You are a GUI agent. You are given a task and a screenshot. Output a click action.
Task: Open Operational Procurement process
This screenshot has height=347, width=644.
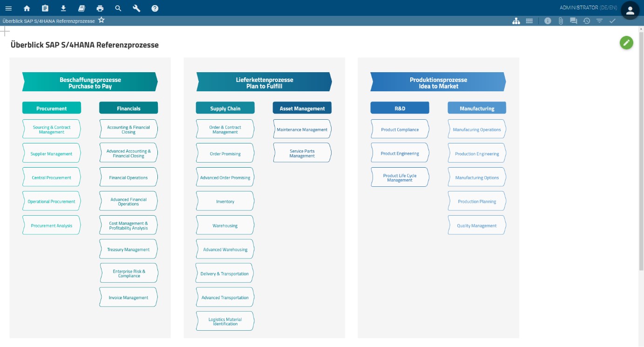coord(52,201)
